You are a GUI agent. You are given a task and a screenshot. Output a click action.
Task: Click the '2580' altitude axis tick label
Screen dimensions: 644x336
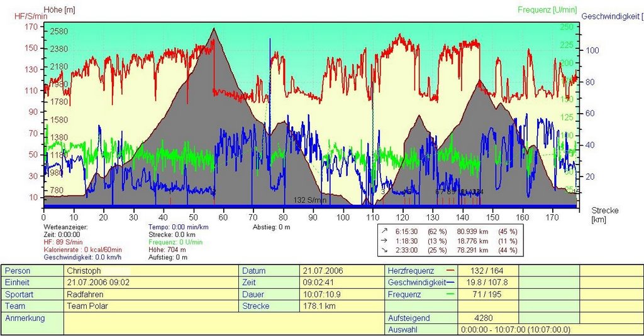pyautogui.click(x=59, y=31)
